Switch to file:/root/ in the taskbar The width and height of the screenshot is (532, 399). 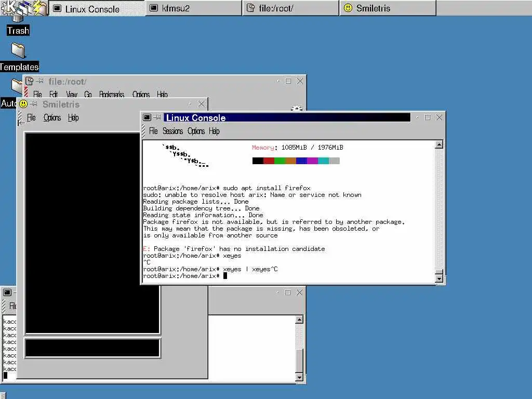coord(290,8)
